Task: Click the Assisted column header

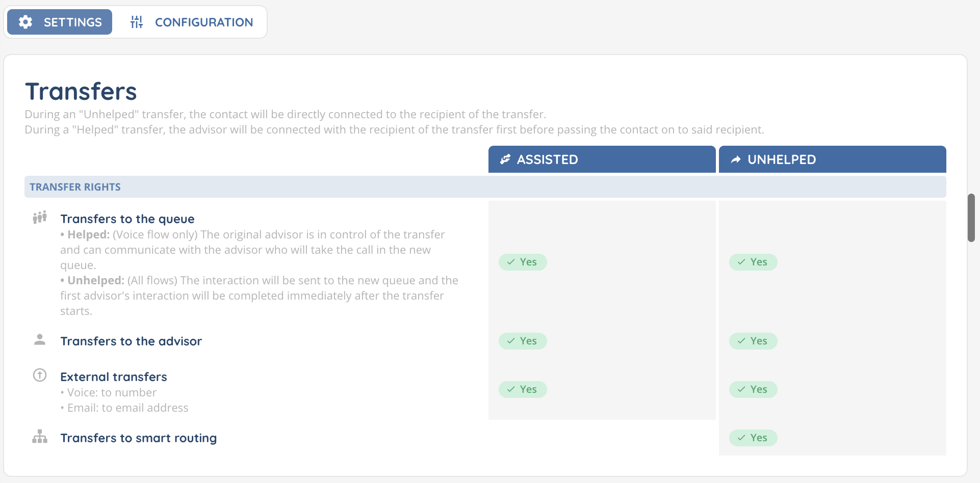Action: [602, 159]
